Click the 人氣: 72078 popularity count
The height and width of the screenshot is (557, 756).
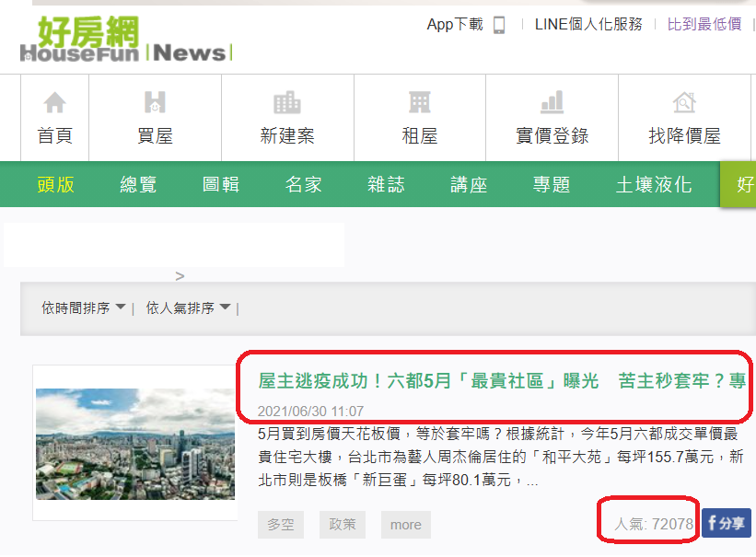(x=653, y=524)
